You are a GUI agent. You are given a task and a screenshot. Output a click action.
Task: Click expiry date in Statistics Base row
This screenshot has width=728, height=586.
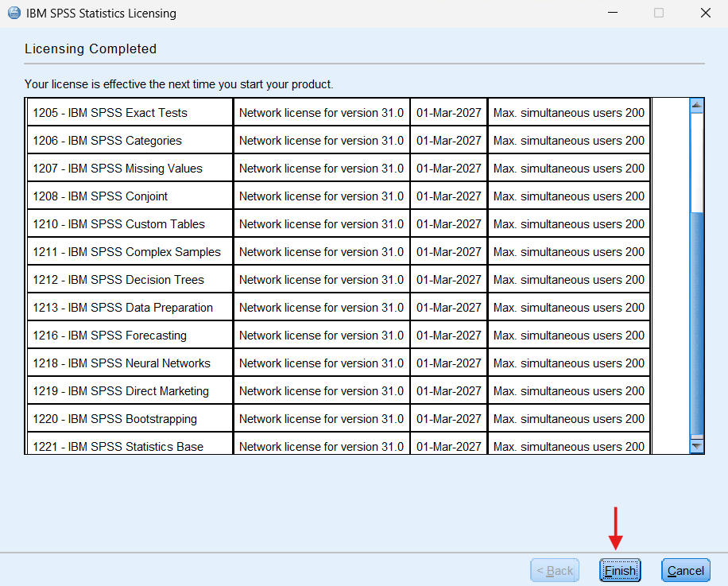(x=449, y=444)
